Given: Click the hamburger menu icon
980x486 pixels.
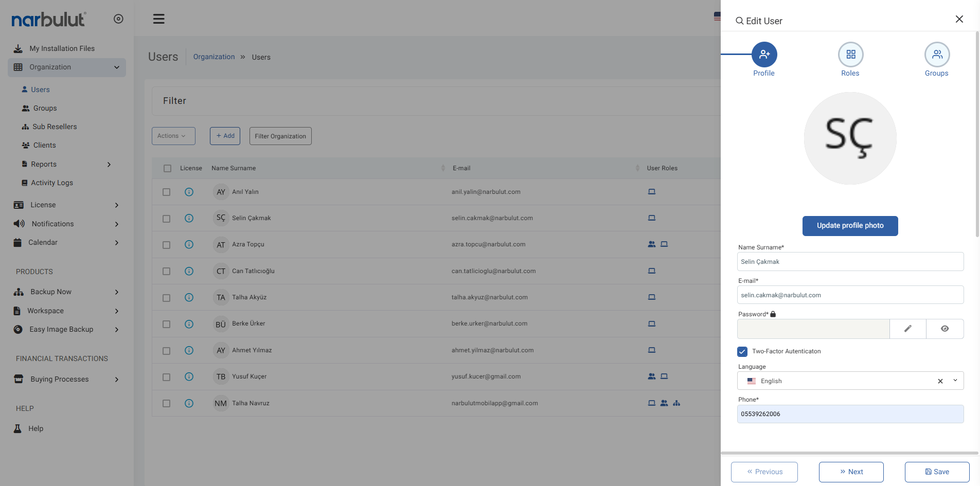Looking at the screenshot, I should tap(158, 19).
